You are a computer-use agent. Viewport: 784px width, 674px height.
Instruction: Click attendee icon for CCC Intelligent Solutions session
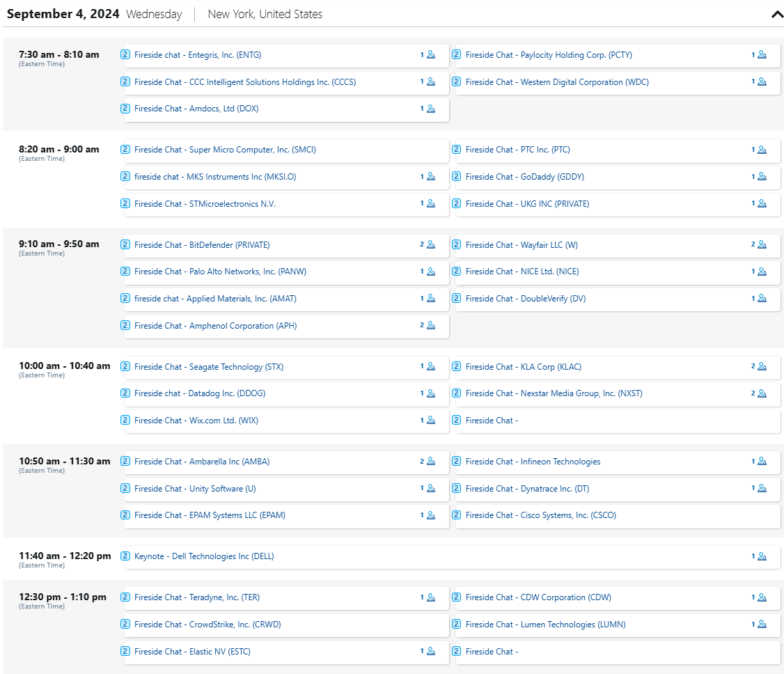click(431, 81)
